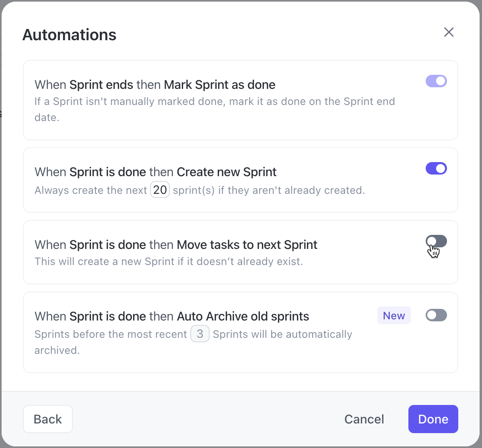
Task: Click the archive threshold field showing 3
Action: click(200, 334)
